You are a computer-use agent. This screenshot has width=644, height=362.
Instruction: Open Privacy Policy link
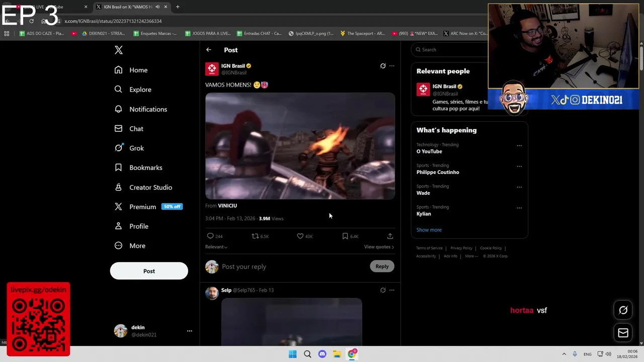tap(461, 248)
